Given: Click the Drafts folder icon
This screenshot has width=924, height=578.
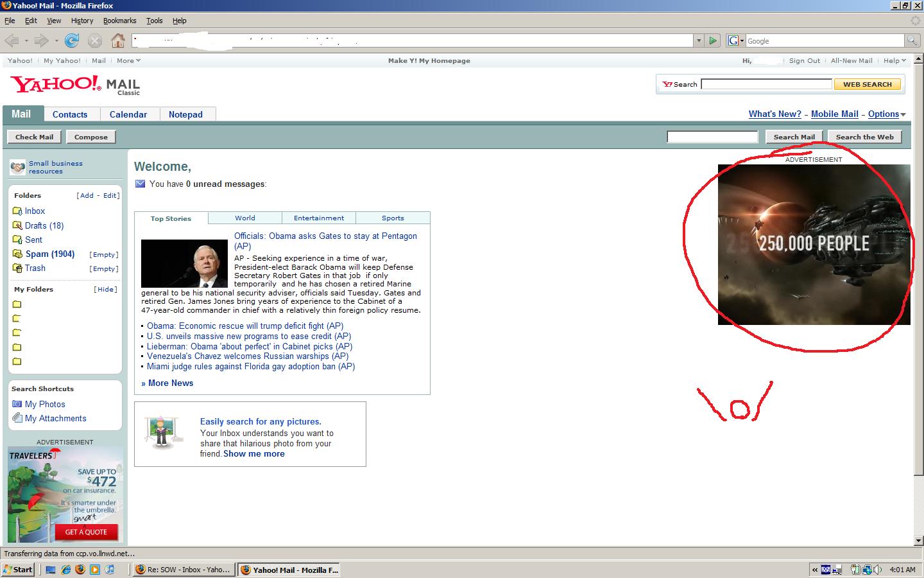Looking at the screenshot, I should (x=17, y=225).
